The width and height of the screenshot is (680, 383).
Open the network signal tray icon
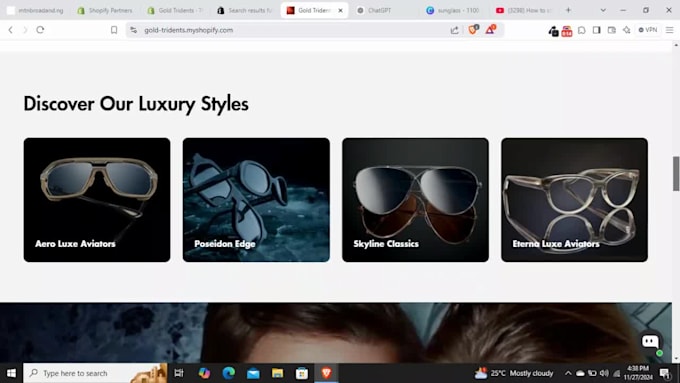point(616,373)
